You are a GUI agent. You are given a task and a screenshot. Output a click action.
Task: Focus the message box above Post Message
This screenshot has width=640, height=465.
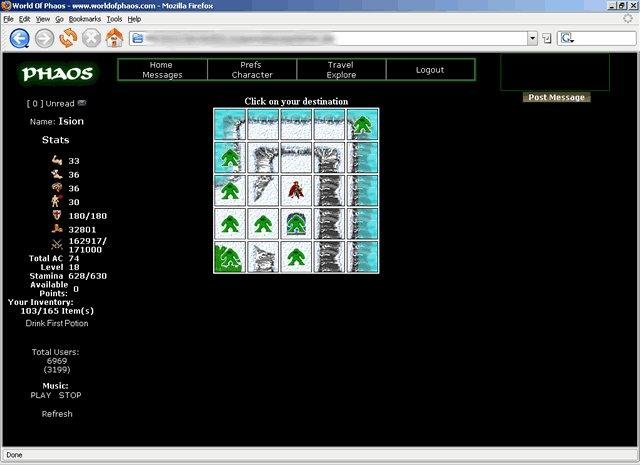[555, 72]
